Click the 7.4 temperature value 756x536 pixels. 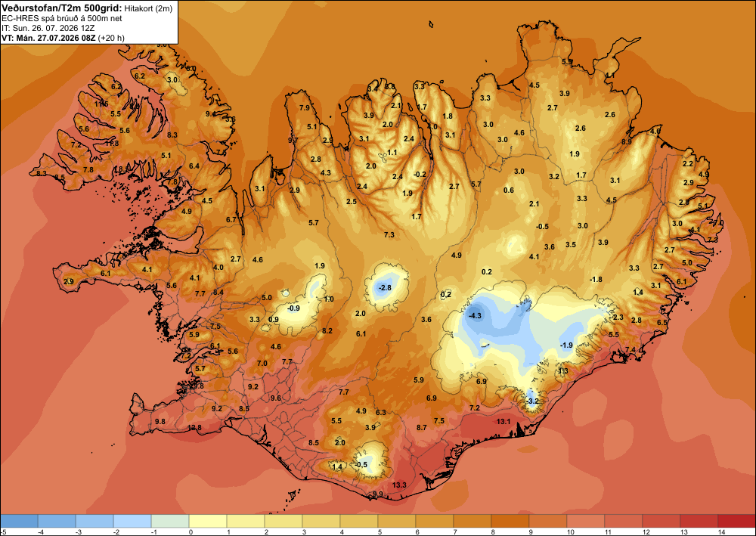click(631, 350)
